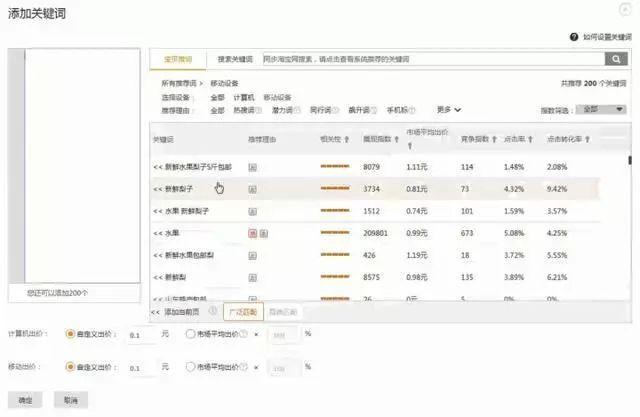Click reason icon in 新鲜梨 row
This screenshot has width=640, height=417.
[x=253, y=277]
